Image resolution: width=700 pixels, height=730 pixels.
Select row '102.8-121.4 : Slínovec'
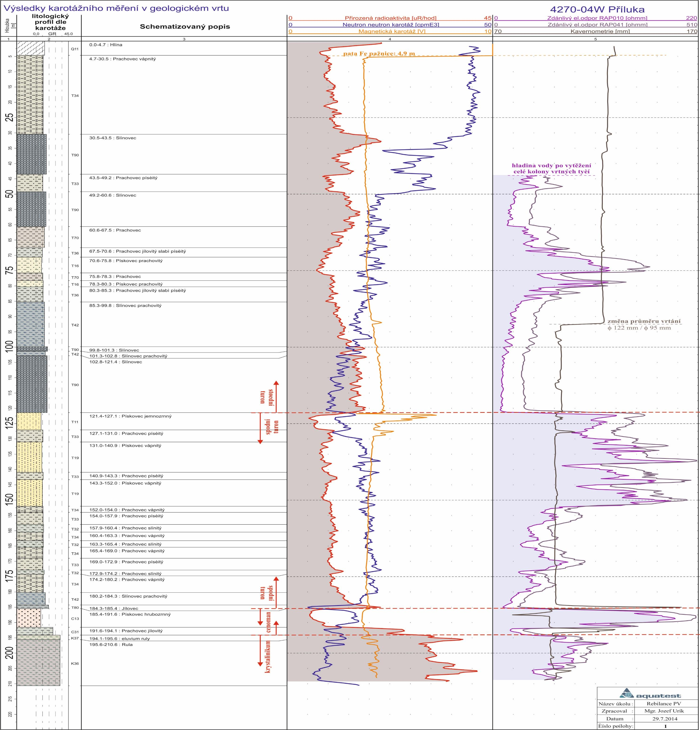tap(116, 362)
